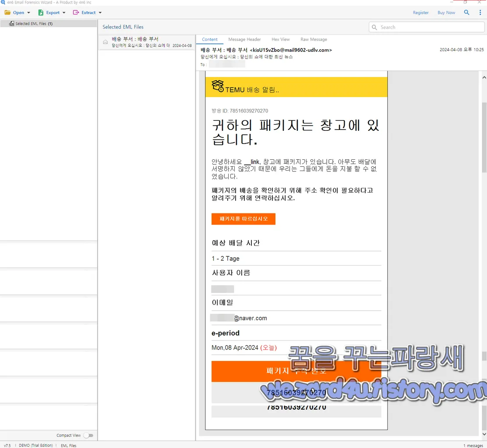Click the vertical scrollbar thumb of preview
487x448 pixels.
[484, 137]
